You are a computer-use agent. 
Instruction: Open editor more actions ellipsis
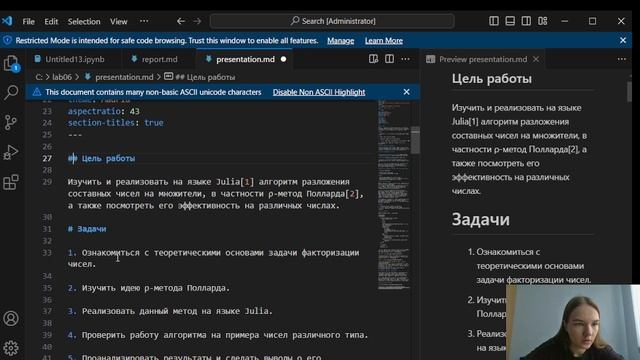click(x=405, y=59)
